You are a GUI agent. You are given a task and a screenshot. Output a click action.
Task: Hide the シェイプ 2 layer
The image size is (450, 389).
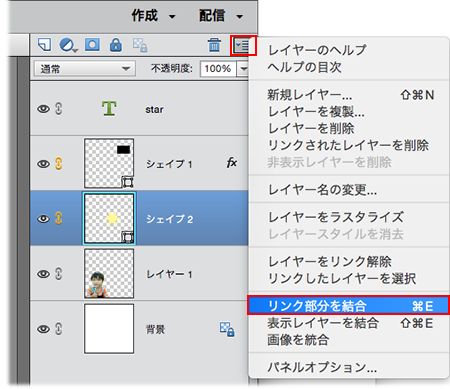click(43, 219)
